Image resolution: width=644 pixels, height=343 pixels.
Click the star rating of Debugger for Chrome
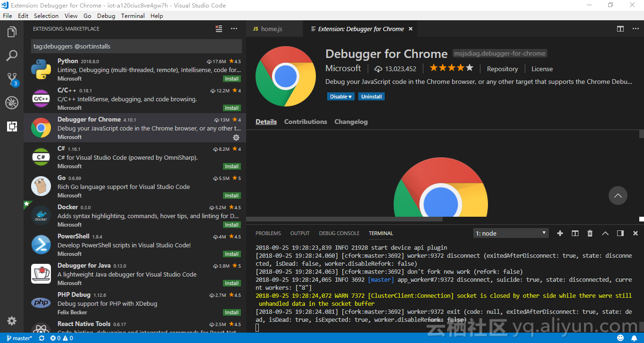(452, 68)
